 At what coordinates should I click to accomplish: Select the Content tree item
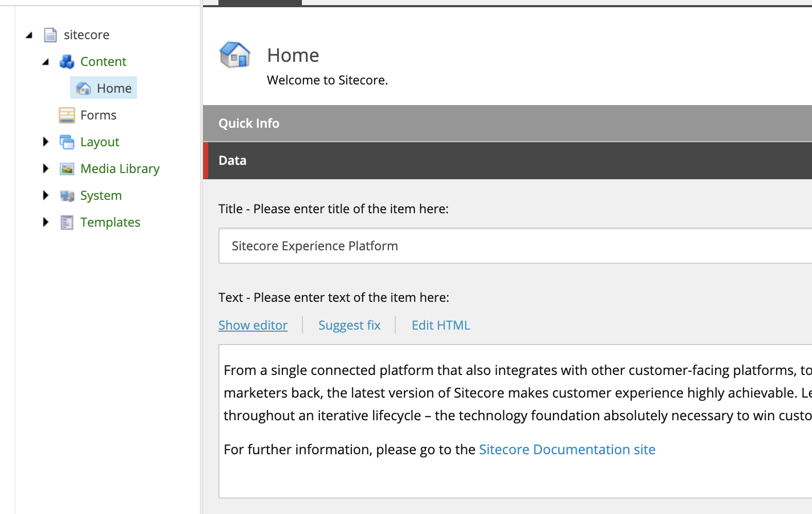103,62
